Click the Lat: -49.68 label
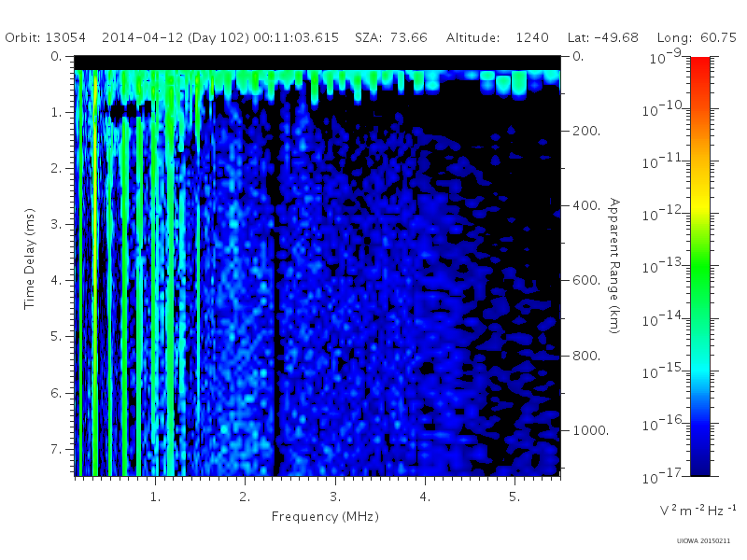This screenshot has height=560, width=747. (x=602, y=37)
